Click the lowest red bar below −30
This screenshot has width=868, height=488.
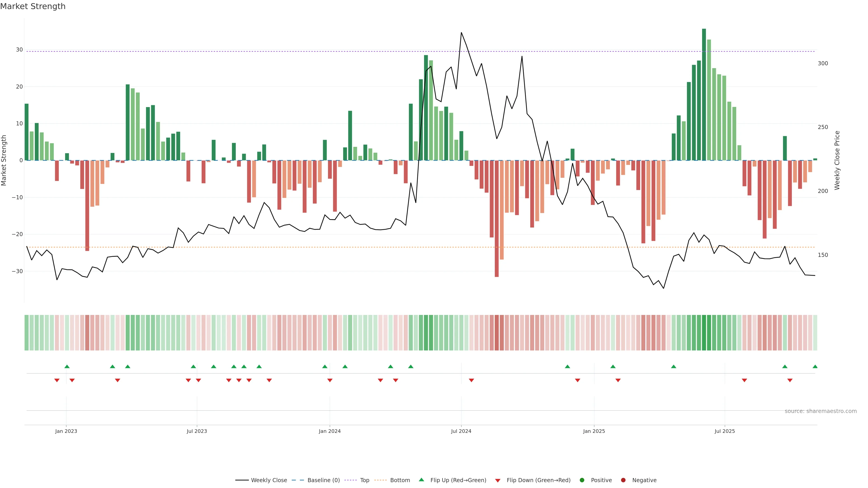497,219
